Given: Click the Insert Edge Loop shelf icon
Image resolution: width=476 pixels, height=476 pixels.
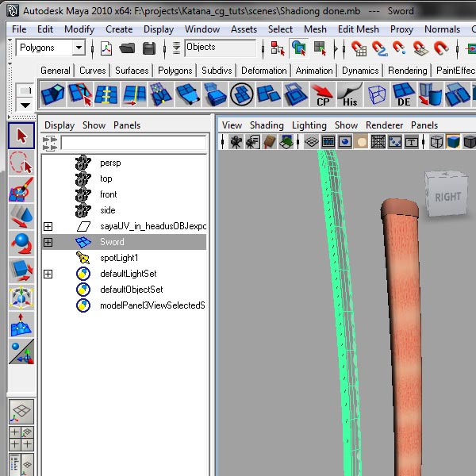Looking at the screenshot, I should (133, 94).
